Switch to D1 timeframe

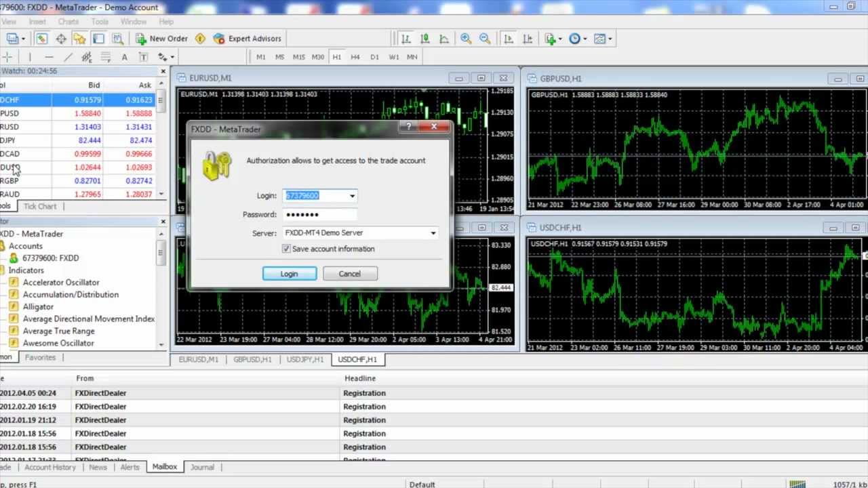coord(374,57)
